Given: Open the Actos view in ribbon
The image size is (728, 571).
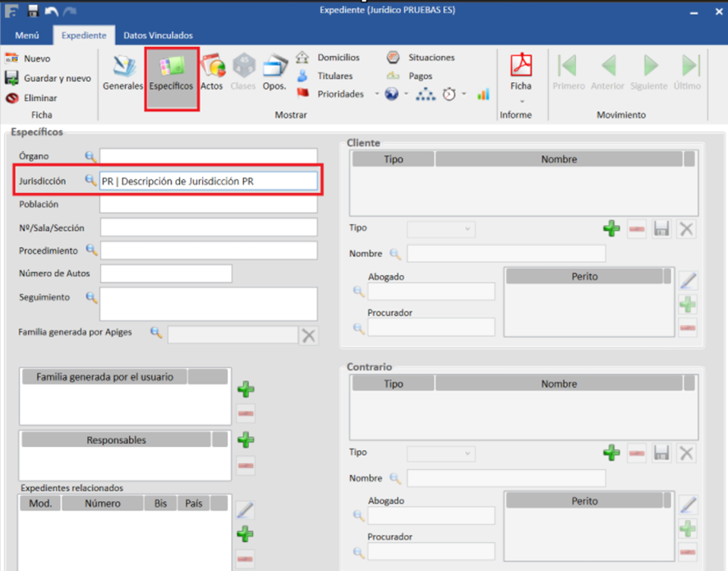Looking at the screenshot, I should [212, 72].
